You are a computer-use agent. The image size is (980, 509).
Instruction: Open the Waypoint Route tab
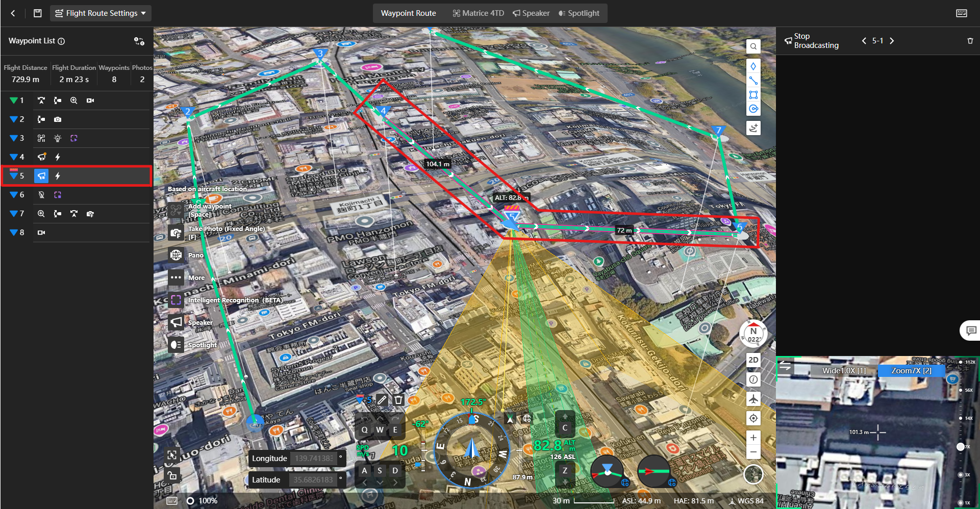point(408,13)
